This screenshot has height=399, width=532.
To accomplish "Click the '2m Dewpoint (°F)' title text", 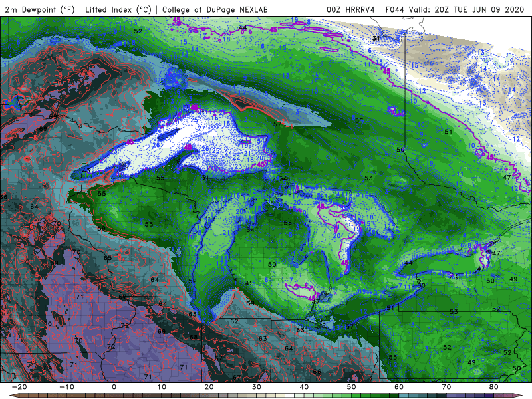I will tap(39, 10).
